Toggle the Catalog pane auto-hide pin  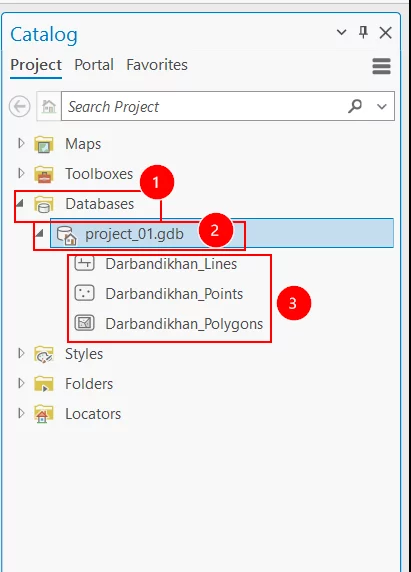pyautogui.click(x=363, y=32)
